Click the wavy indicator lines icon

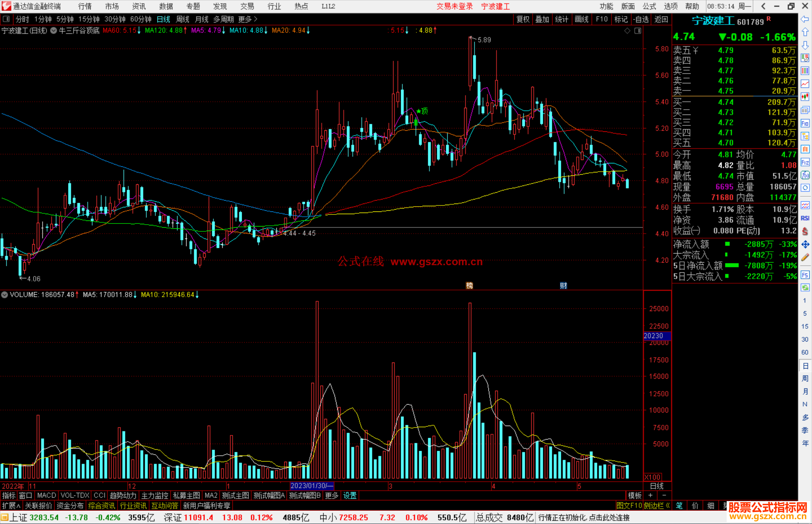pyautogui.click(x=805, y=205)
